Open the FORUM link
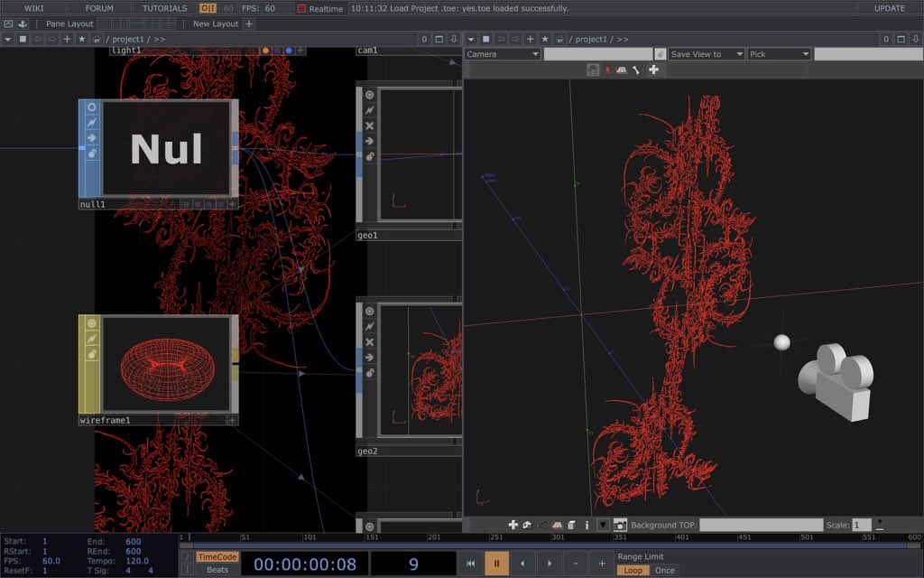The image size is (924, 578). click(x=99, y=8)
